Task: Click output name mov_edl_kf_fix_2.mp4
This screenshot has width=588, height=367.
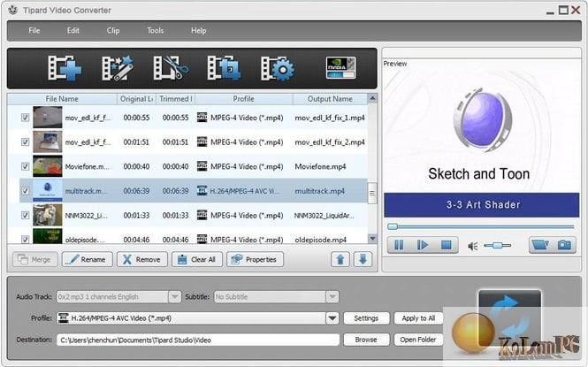Action: (x=330, y=142)
